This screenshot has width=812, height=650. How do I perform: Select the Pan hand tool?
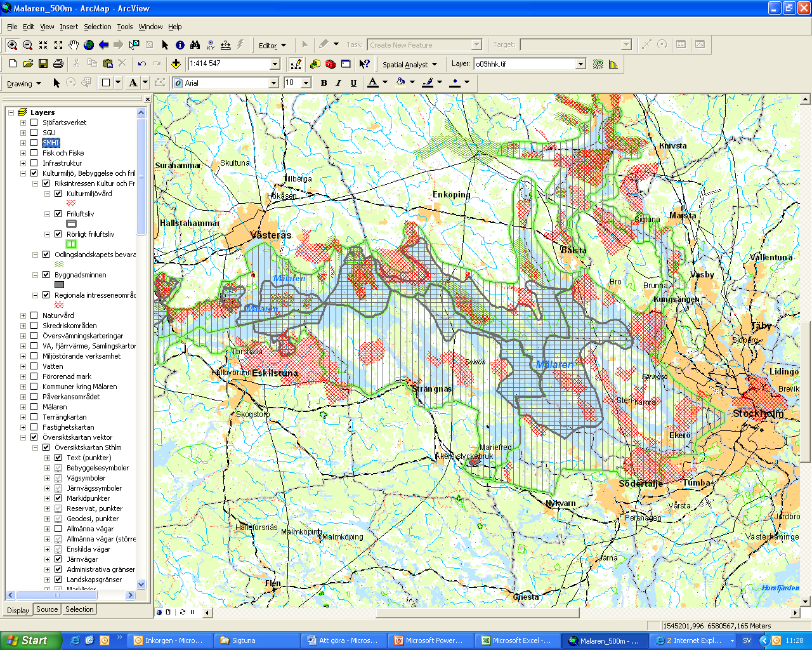[x=74, y=45]
